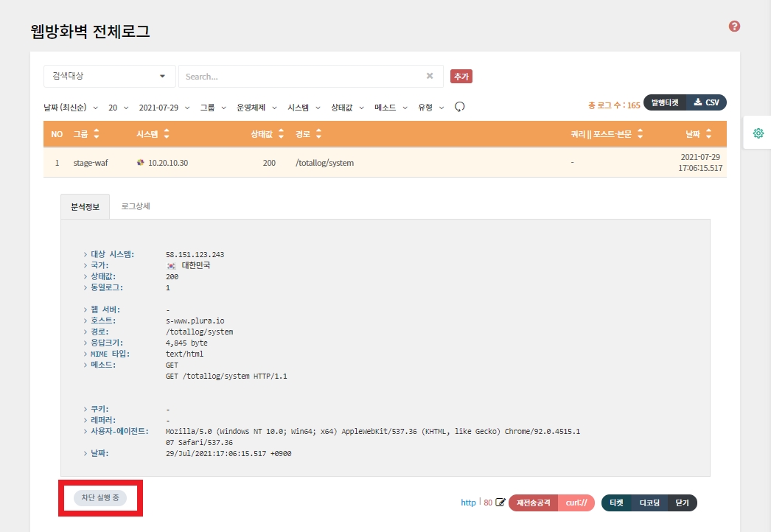Clear the search field with X icon
This screenshot has width=771, height=532.
[x=430, y=76]
